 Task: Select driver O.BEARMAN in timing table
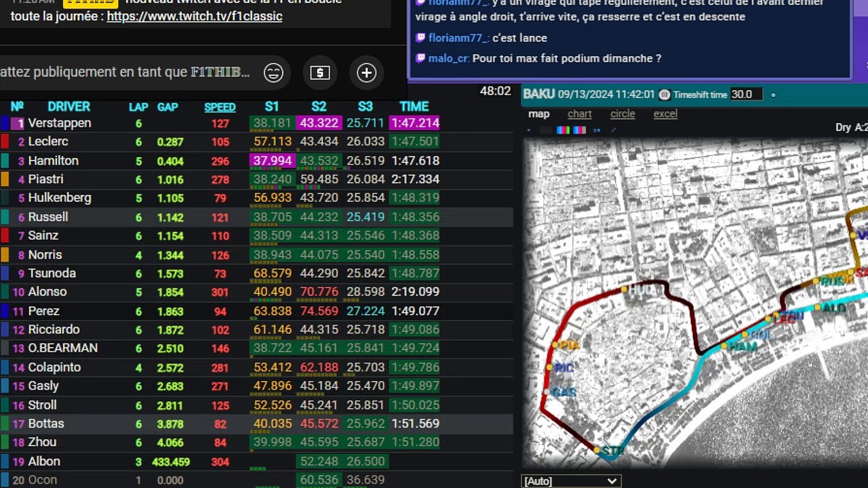(62, 348)
